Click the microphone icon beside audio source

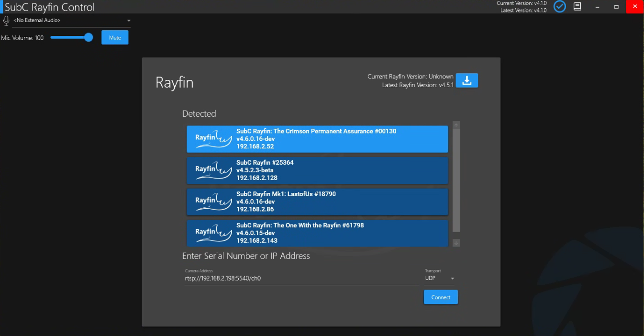click(6, 21)
